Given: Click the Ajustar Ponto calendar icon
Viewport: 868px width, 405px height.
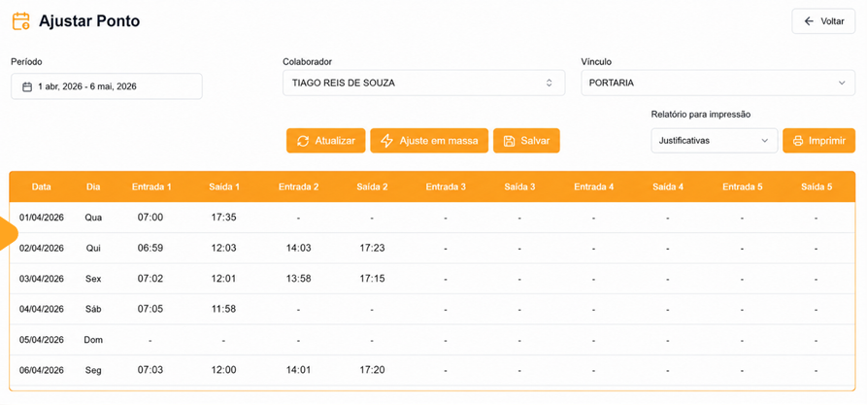Looking at the screenshot, I should pyautogui.click(x=21, y=21).
